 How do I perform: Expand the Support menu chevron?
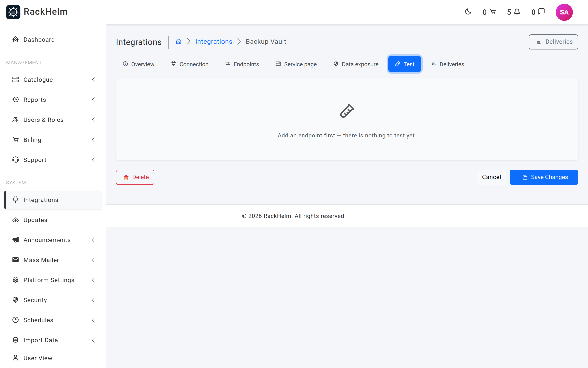[x=94, y=160]
